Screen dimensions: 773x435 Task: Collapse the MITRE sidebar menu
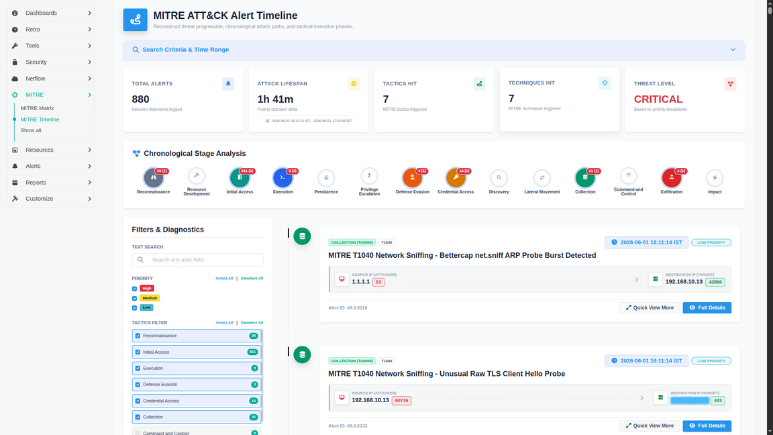51,95
